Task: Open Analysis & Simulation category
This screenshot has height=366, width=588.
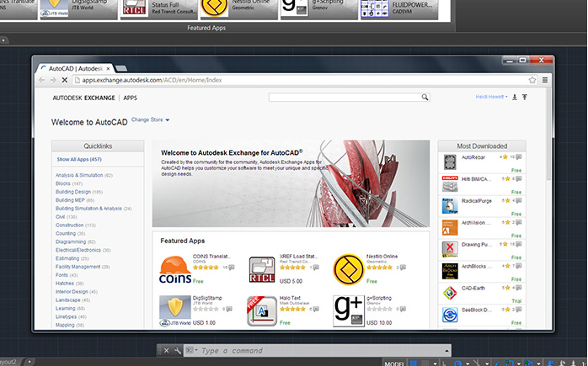Action: pos(79,175)
